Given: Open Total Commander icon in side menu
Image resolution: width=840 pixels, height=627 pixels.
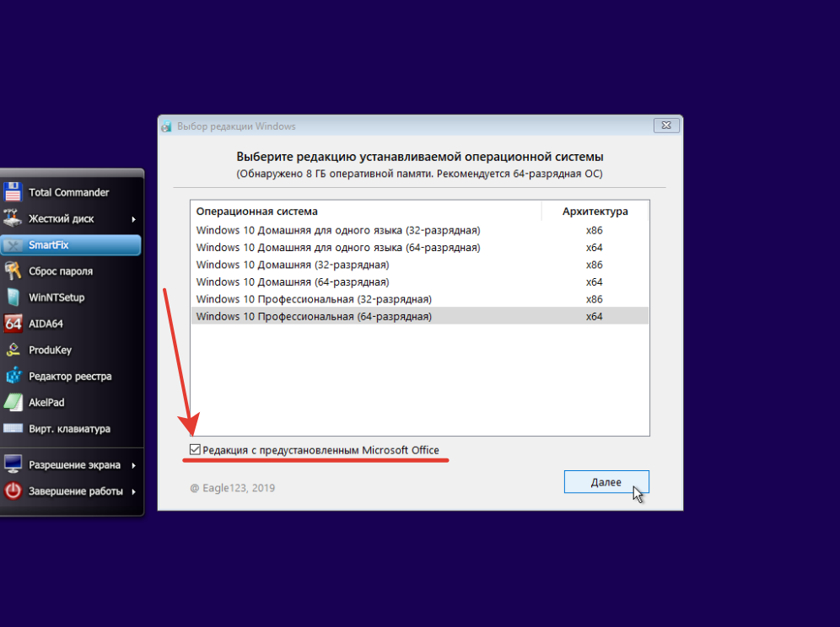Looking at the screenshot, I should click(13, 192).
